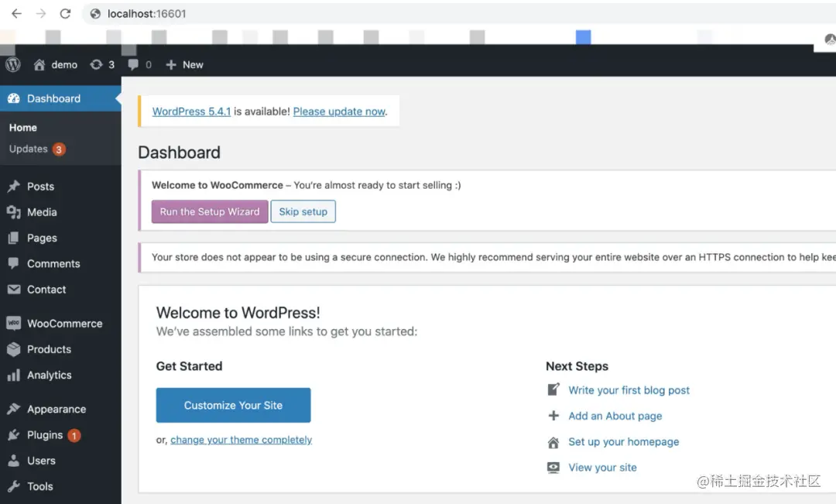Click the Analytics bar chart icon
This screenshot has height=504, width=836.
[14, 375]
